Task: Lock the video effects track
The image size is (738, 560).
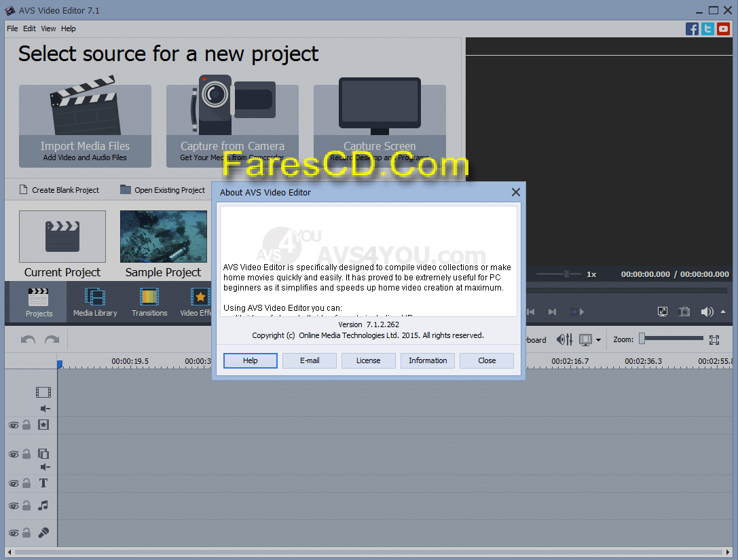Action: pos(27,425)
